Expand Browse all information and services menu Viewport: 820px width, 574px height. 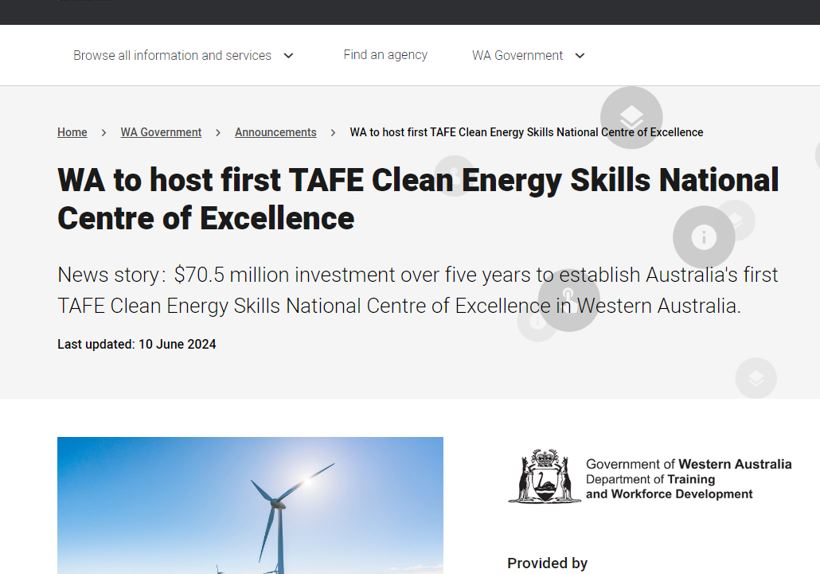point(183,55)
